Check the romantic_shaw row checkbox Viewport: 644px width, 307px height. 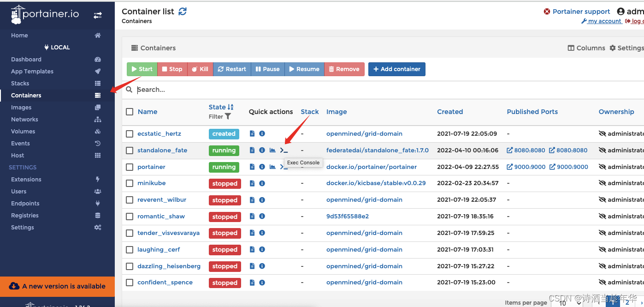pyautogui.click(x=130, y=217)
